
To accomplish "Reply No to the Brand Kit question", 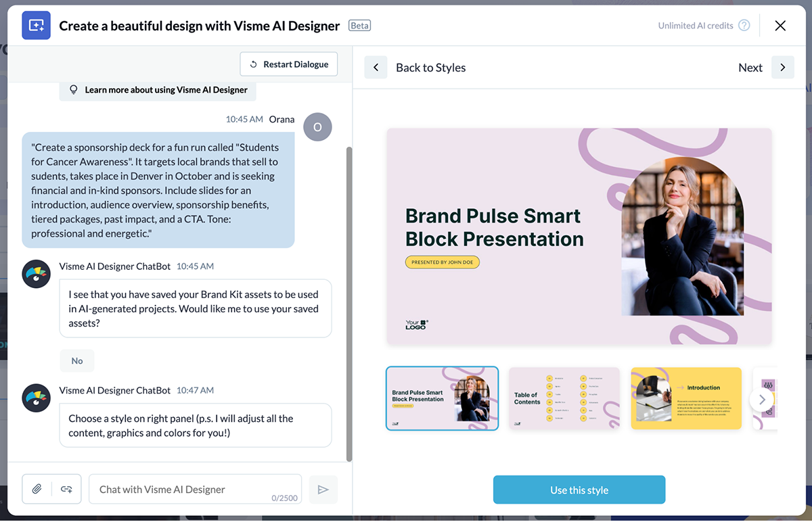I will (x=76, y=360).
